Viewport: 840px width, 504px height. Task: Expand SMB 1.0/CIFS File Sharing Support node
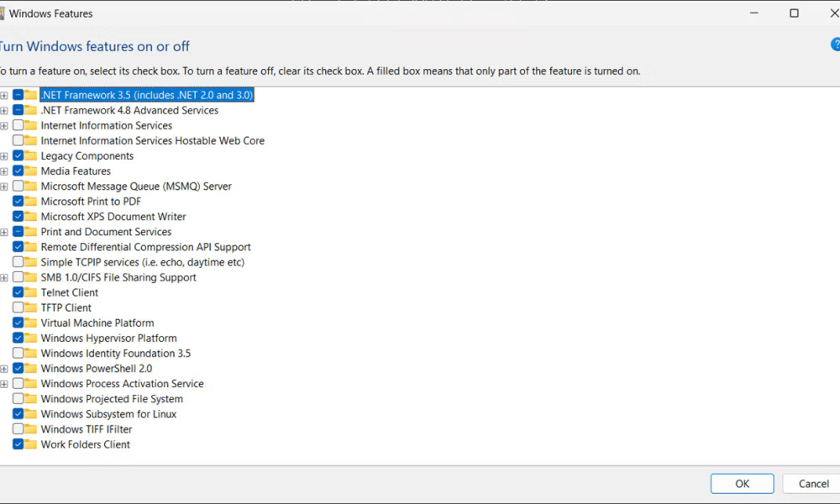tap(3, 278)
